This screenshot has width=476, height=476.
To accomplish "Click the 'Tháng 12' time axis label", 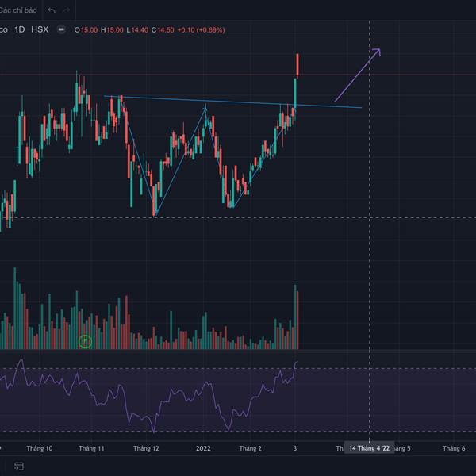I will pos(146,448).
